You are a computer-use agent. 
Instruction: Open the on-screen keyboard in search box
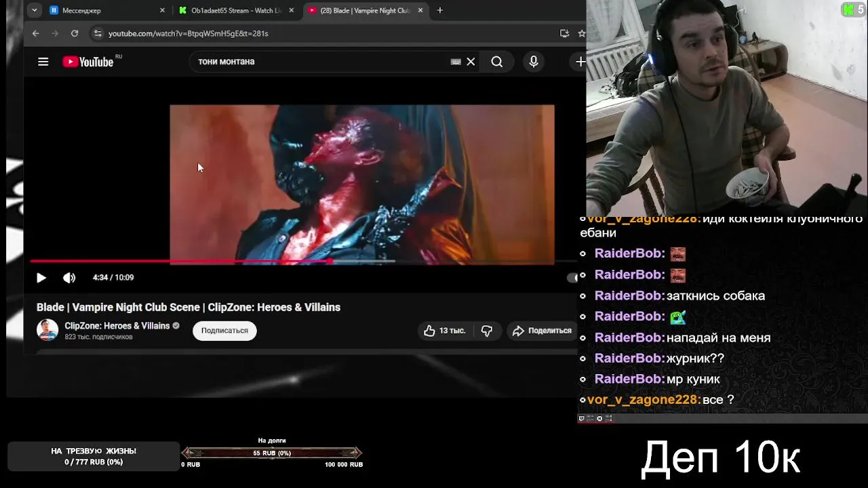pos(456,62)
